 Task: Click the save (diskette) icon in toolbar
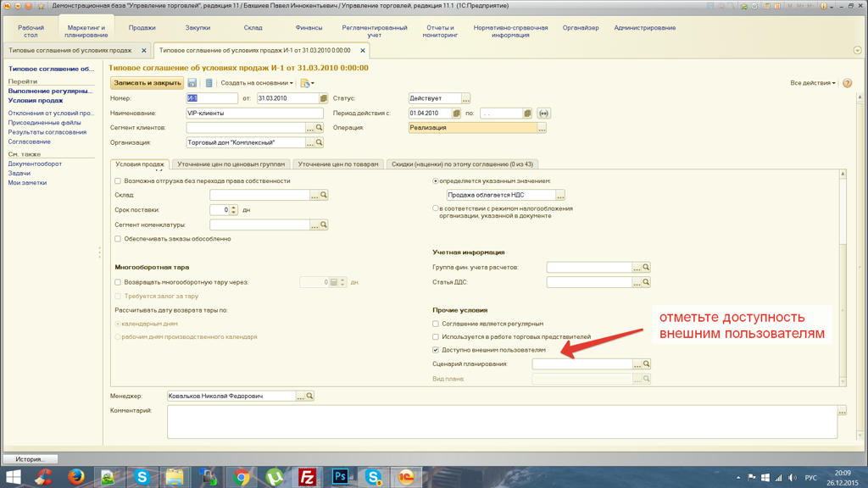192,83
